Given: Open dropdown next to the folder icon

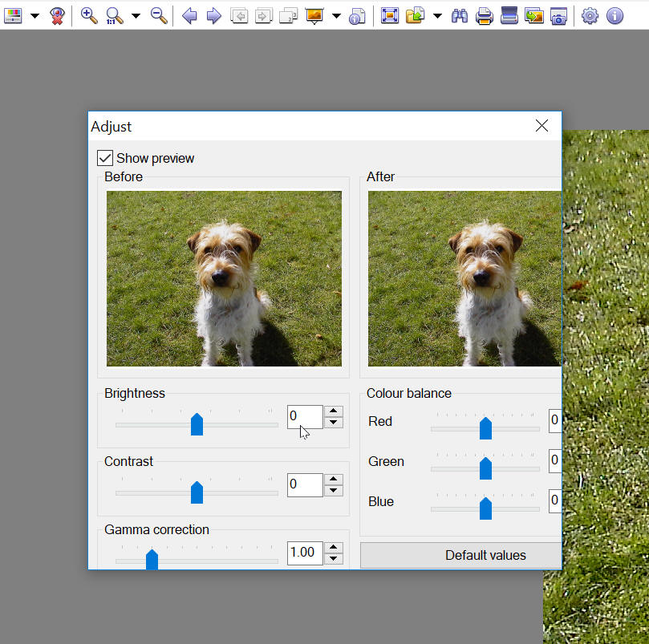Looking at the screenshot, I should [x=437, y=15].
